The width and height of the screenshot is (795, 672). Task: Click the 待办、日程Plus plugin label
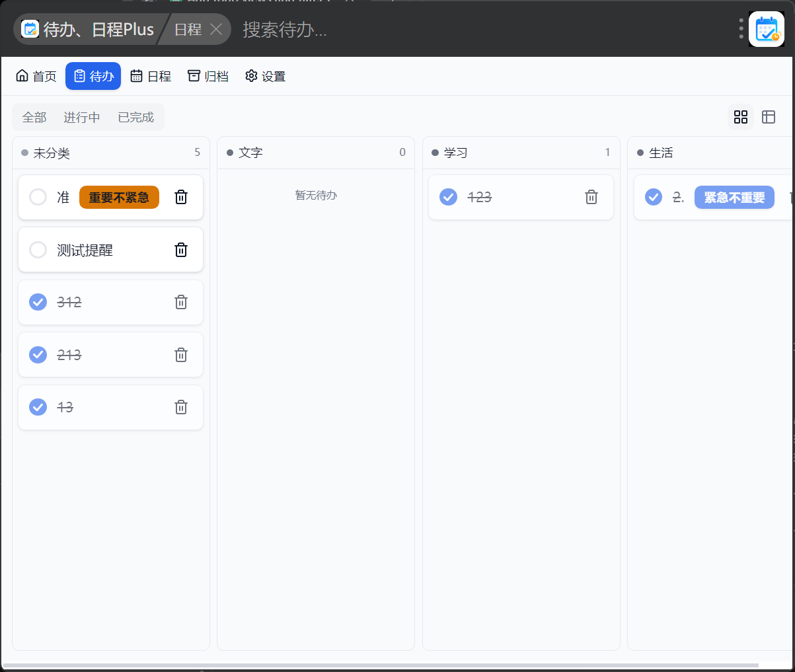pos(98,29)
